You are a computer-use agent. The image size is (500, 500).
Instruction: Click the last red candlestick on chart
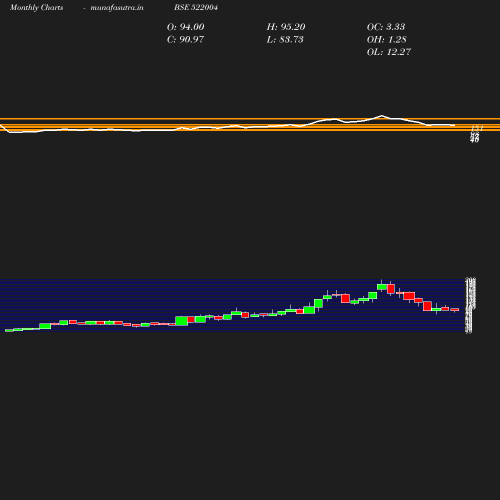click(x=455, y=310)
